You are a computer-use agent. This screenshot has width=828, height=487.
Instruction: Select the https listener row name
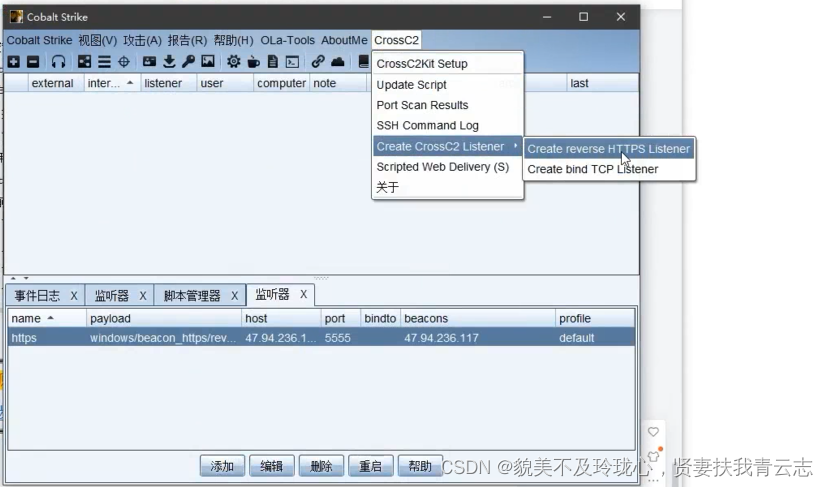[24, 338]
